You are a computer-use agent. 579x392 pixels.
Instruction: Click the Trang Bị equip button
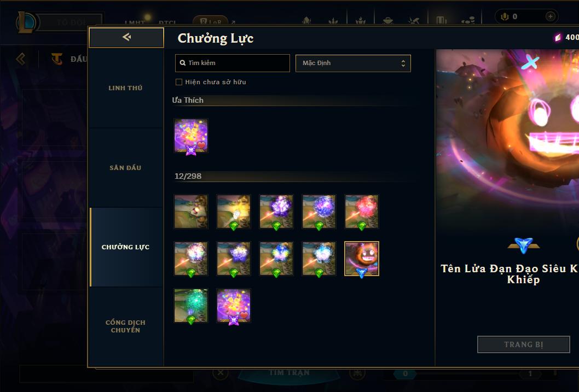coord(524,344)
